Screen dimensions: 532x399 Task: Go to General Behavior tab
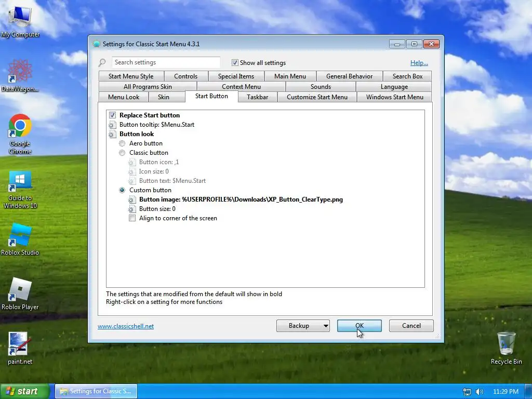[x=350, y=76]
